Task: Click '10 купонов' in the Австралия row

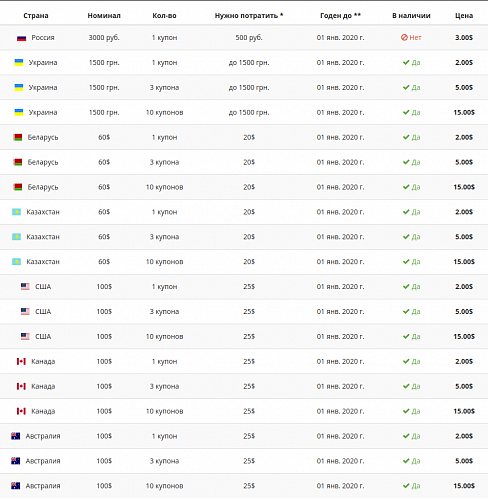Action: 164,486
